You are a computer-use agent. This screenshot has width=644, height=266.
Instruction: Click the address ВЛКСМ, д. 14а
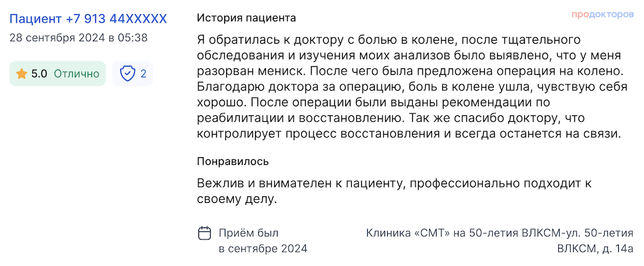click(x=595, y=249)
